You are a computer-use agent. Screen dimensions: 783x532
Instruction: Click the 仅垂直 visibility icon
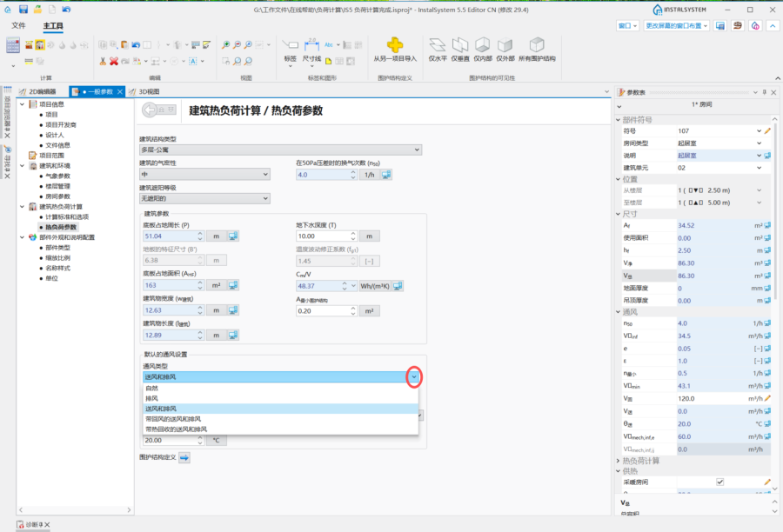click(460, 45)
